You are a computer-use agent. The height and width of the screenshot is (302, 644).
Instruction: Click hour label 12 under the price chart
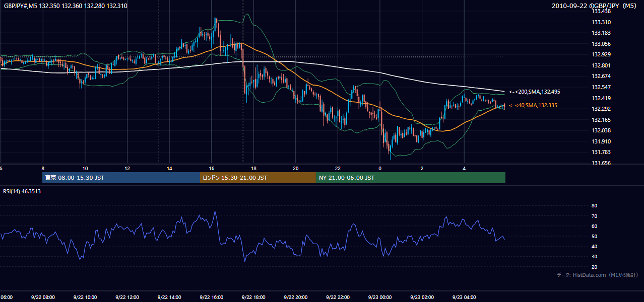click(127, 169)
